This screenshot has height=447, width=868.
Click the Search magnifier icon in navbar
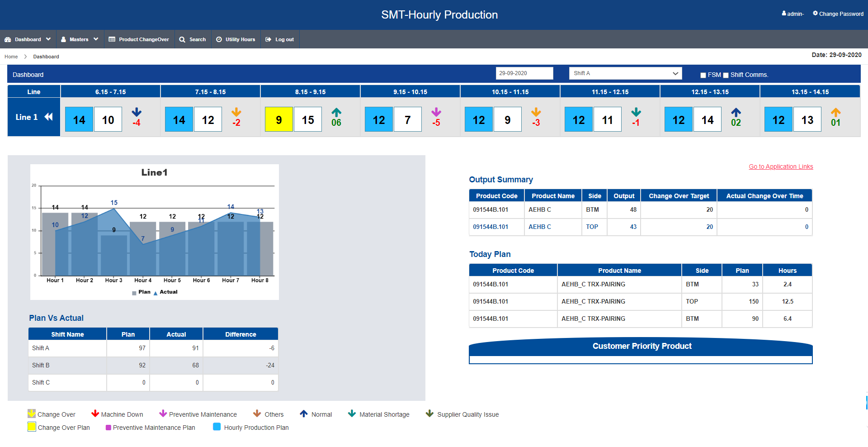click(x=182, y=39)
